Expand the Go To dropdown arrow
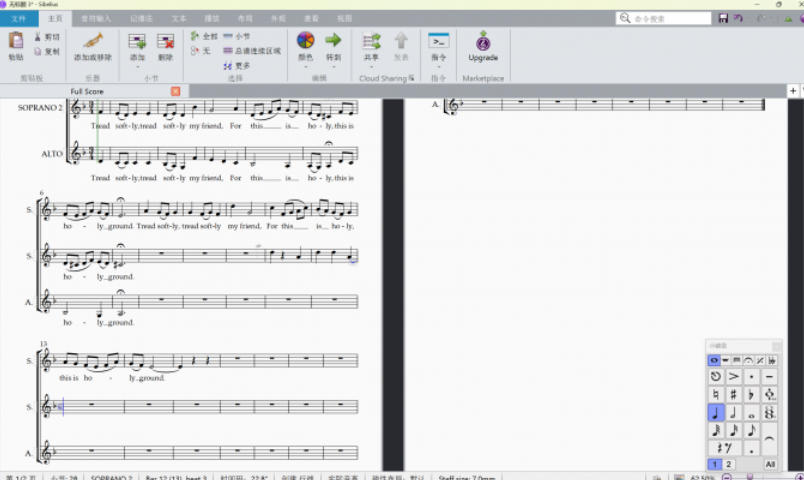 coord(333,67)
